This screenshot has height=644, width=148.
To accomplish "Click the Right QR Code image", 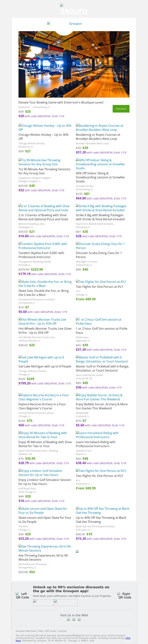I will (x=125, y=595).
